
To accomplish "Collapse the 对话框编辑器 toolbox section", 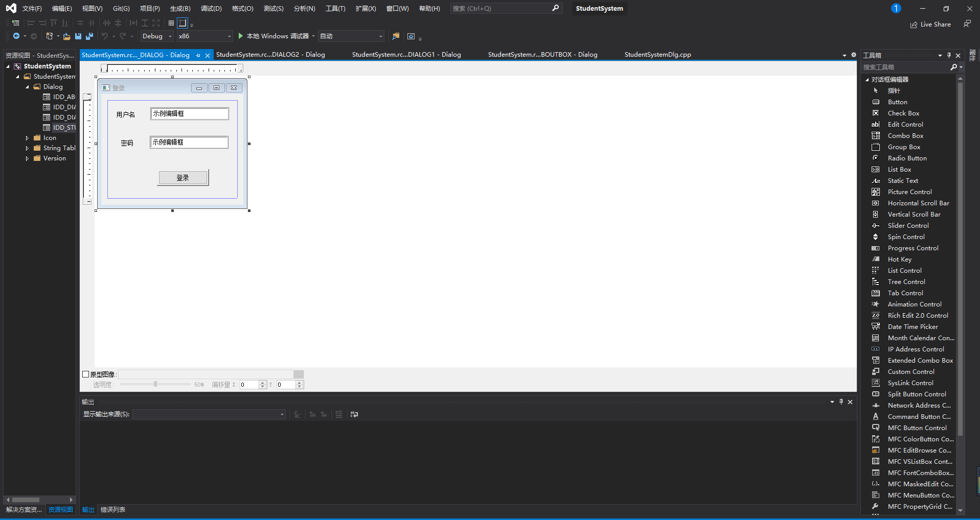I will tap(867, 80).
